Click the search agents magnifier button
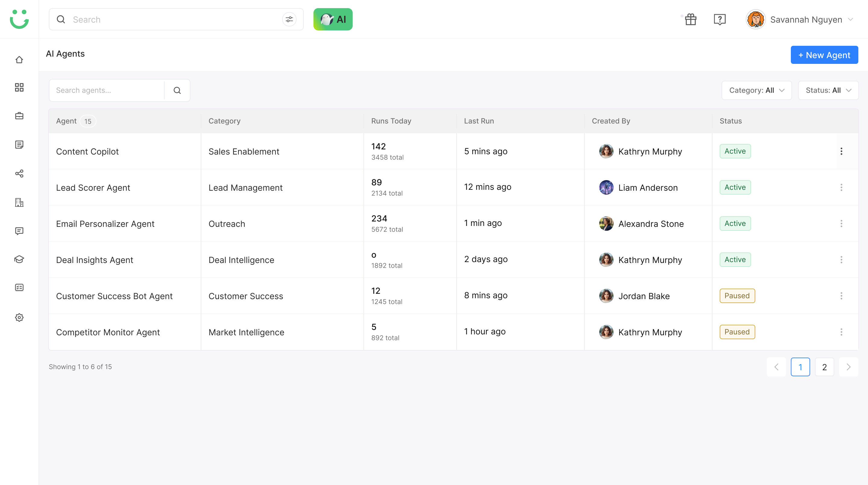 click(x=177, y=90)
